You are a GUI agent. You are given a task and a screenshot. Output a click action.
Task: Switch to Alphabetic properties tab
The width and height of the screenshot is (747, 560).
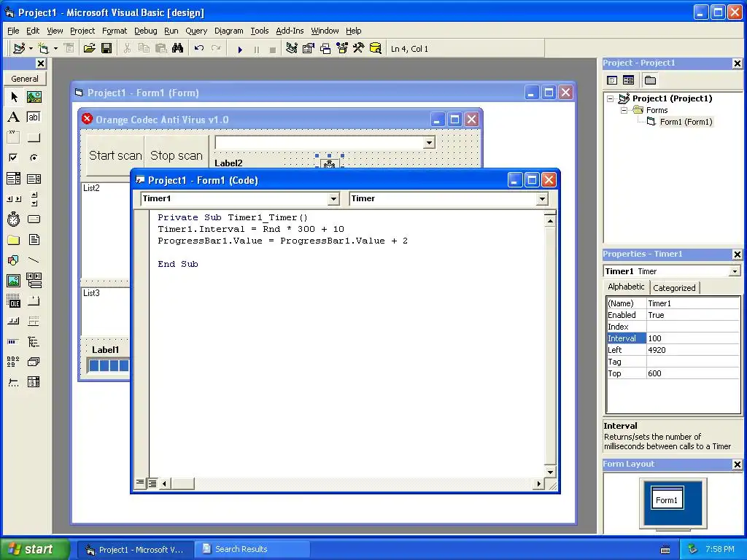[x=626, y=287]
